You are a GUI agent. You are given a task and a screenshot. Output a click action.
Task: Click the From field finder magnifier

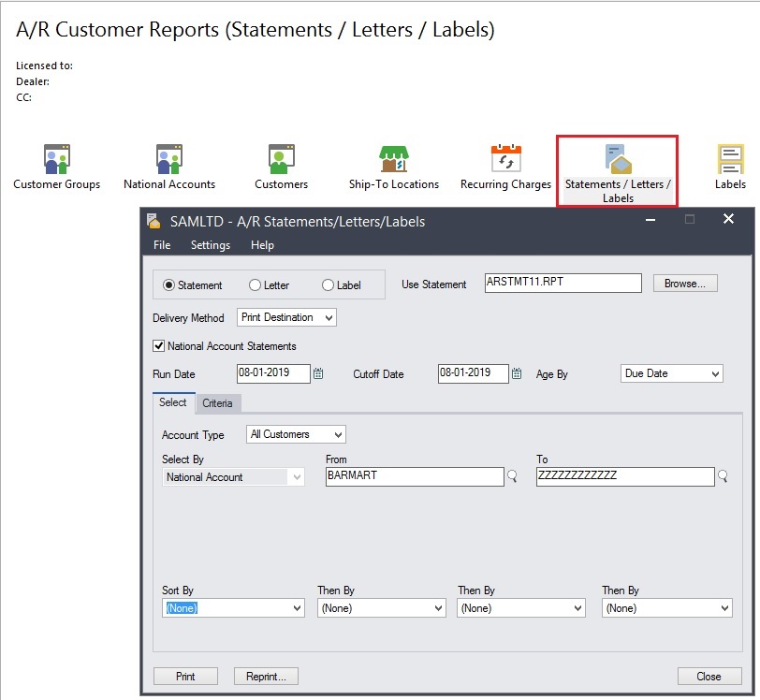[512, 476]
